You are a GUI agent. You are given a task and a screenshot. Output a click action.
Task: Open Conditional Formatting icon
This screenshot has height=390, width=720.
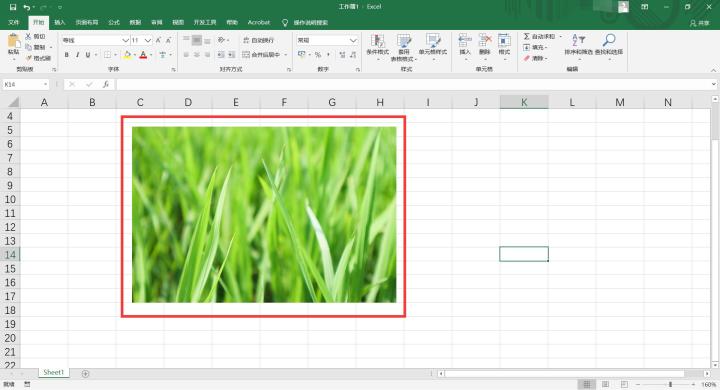(377, 41)
